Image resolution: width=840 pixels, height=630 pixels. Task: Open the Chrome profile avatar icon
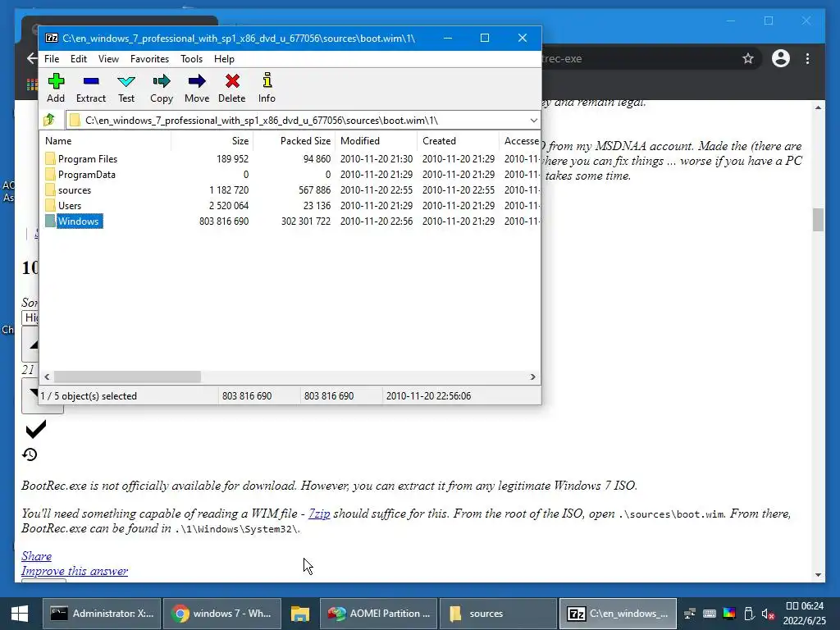781,58
